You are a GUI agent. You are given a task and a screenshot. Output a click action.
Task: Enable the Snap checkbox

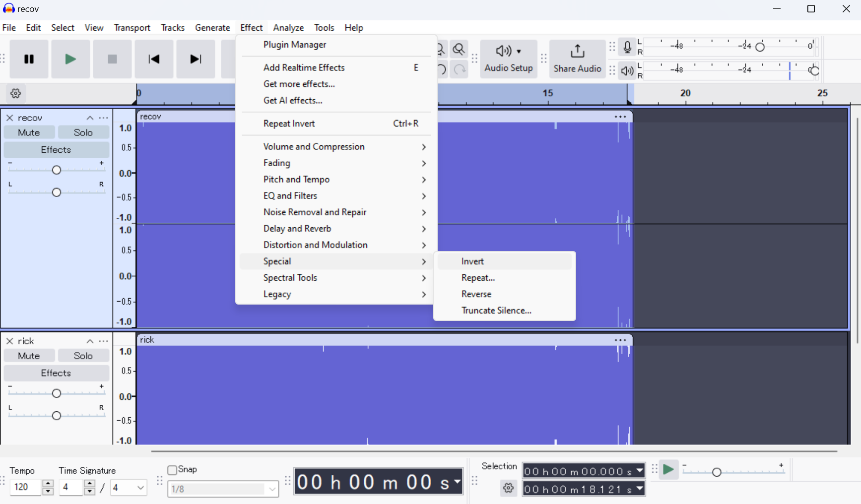pyautogui.click(x=173, y=470)
